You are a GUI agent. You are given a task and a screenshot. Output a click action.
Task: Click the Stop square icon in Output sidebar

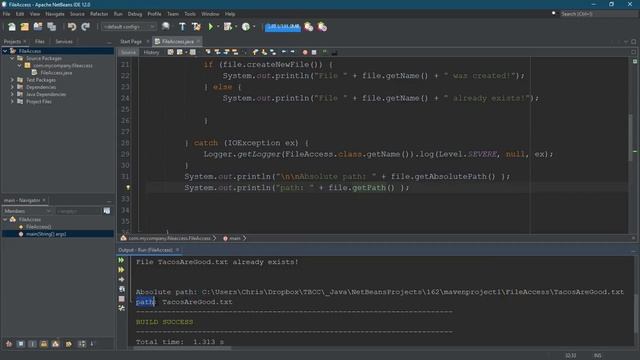point(121,299)
